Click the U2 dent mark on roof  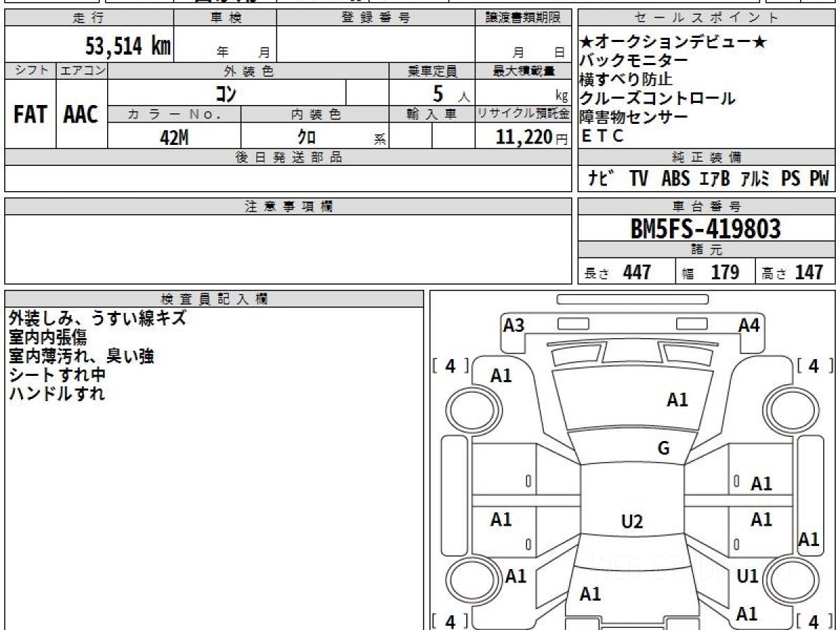[632, 521]
